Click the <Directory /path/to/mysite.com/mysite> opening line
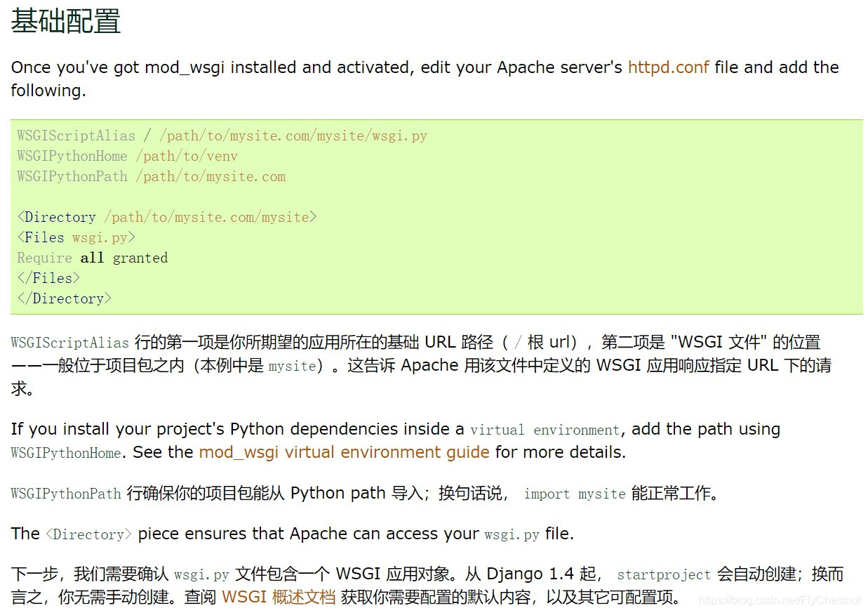Screen dimensions: 868x613 pyautogui.click(x=167, y=217)
